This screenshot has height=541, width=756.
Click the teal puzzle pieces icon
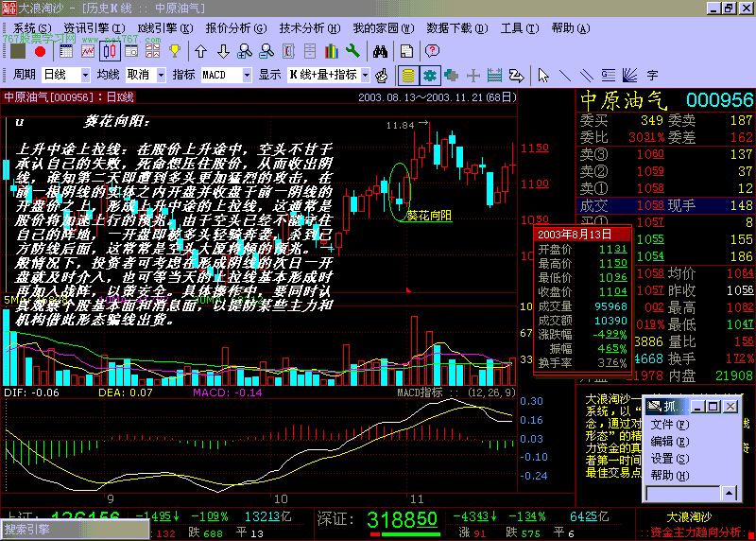point(452,76)
